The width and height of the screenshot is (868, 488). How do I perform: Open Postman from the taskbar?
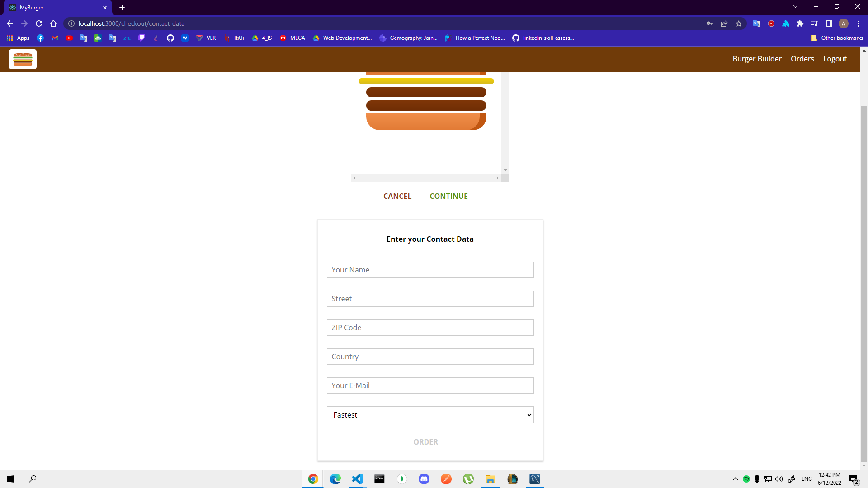pos(446,479)
